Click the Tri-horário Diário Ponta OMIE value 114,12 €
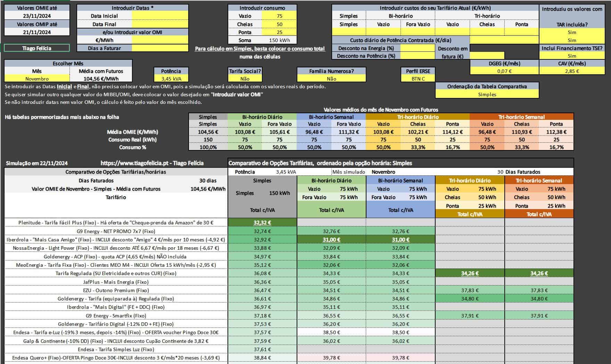 pos(452,132)
